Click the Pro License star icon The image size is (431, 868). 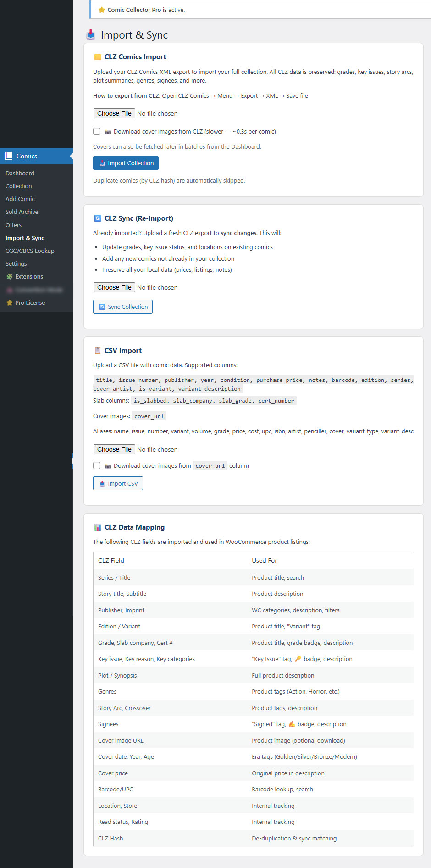[x=9, y=303]
